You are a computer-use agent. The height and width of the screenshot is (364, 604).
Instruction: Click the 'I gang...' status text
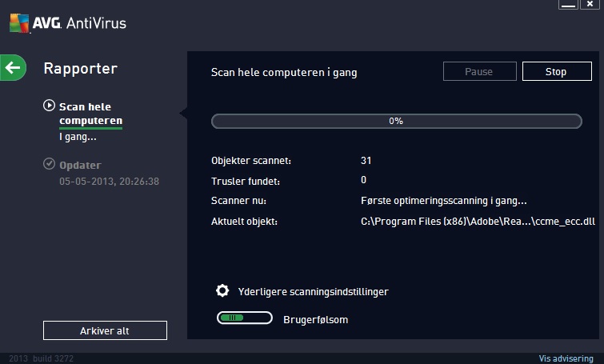(78, 137)
